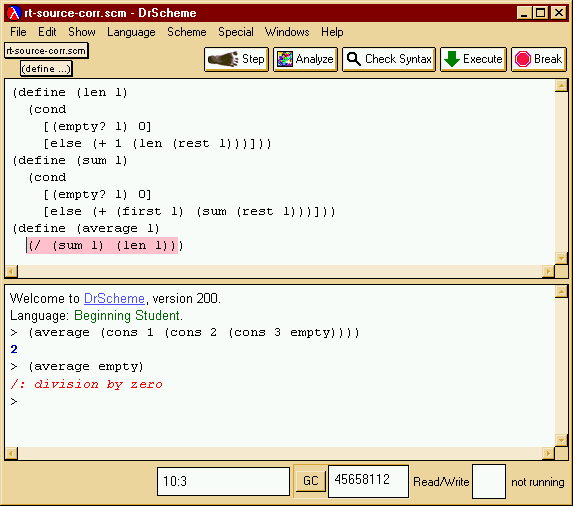
Task: Click Check Syntax with magnifier icon
Action: click(389, 59)
